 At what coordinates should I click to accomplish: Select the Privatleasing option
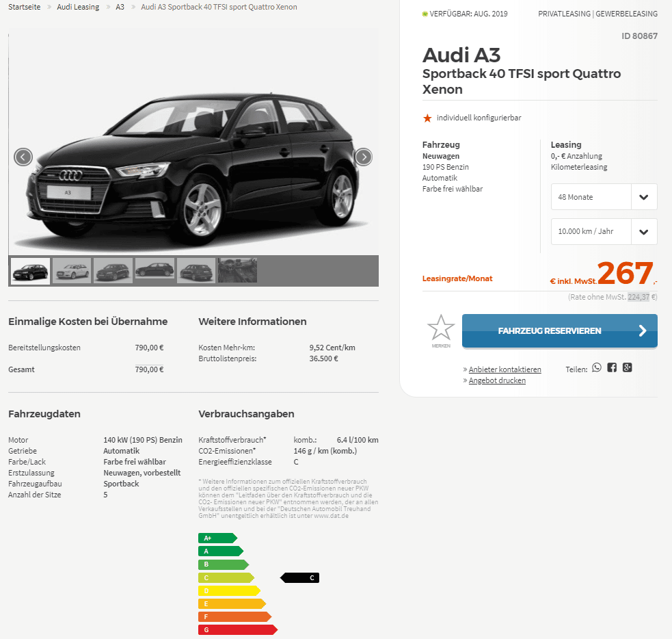(x=564, y=14)
